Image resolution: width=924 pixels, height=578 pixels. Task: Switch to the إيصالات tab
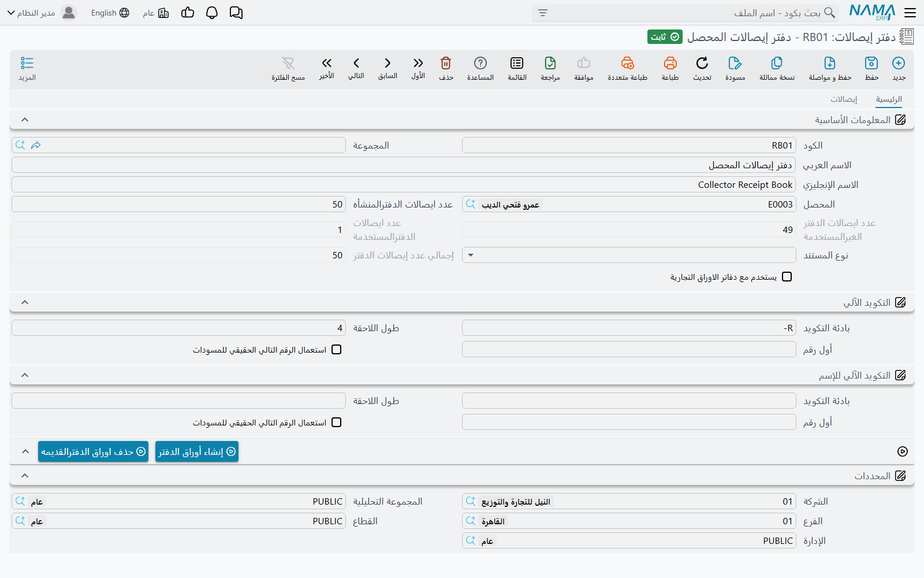[844, 99]
